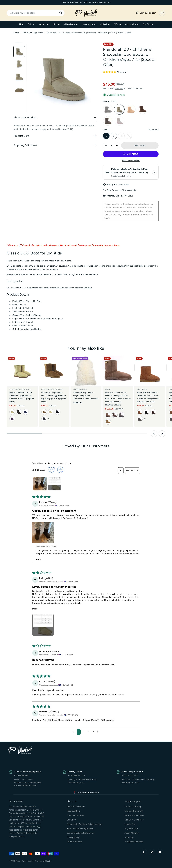172x868 pixels.
Task: Open the 20 reviews link beside stars
Action: (122, 72)
